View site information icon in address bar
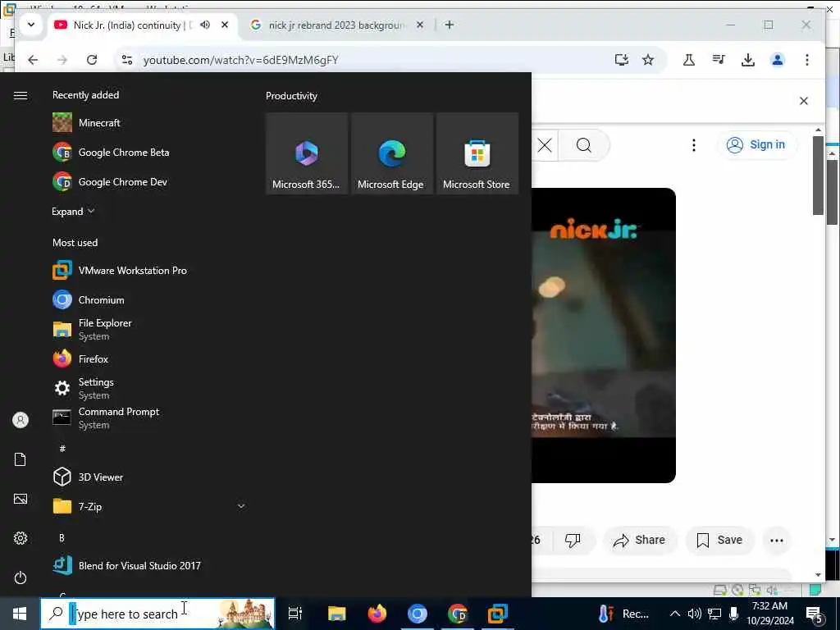The image size is (840, 630). click(127, 60)
